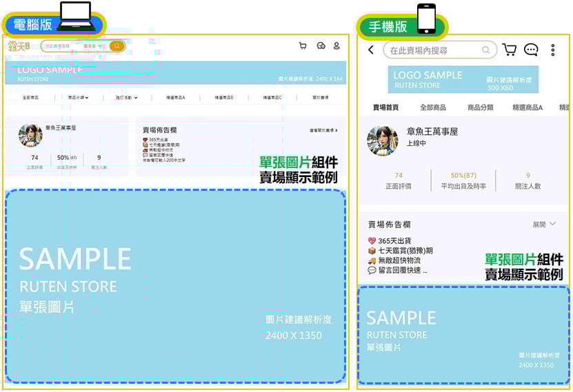Viewport: 573px width, 392px height.
Task: Open the mobile shopping cart icon
Action: click(509, 50)
